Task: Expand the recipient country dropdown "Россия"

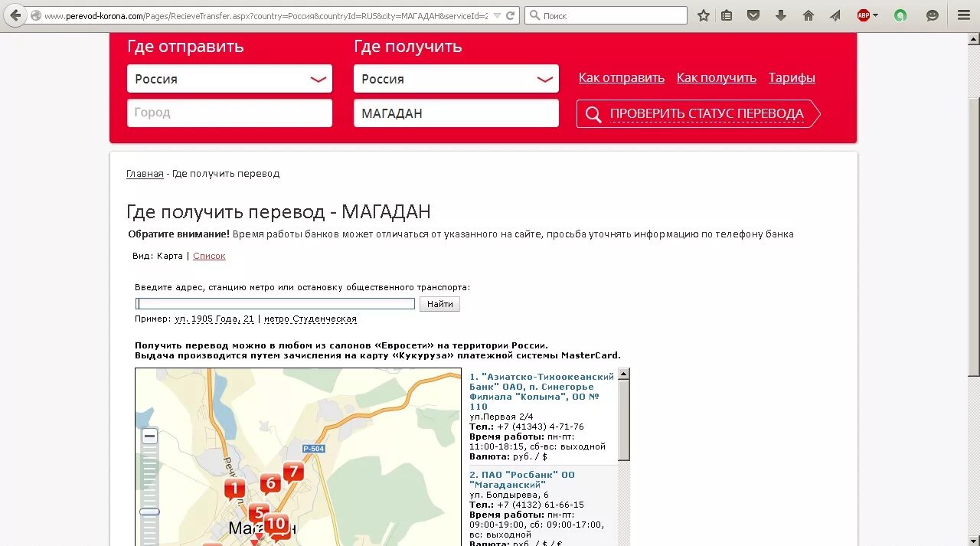Action: click(x=456, y=79)
